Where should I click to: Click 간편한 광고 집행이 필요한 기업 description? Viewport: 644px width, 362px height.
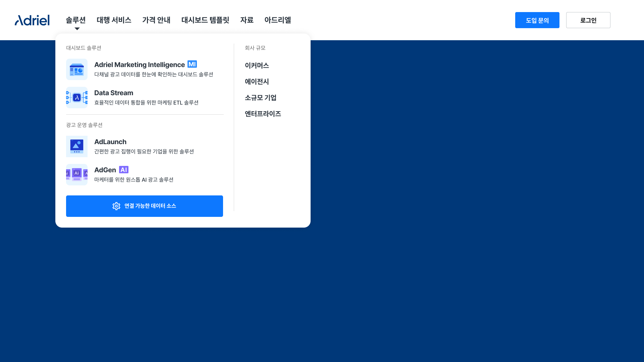[144, 152]
